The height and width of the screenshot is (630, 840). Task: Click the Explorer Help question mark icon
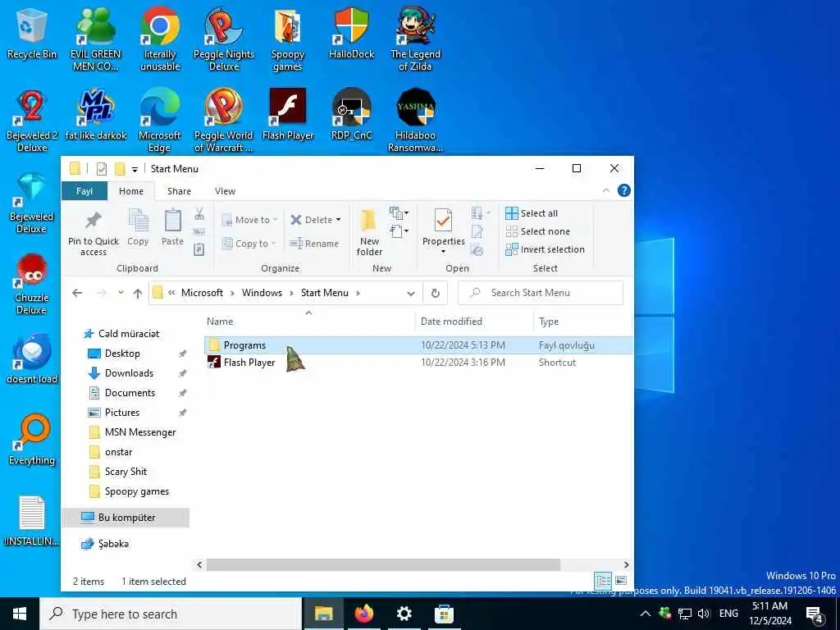623,190
